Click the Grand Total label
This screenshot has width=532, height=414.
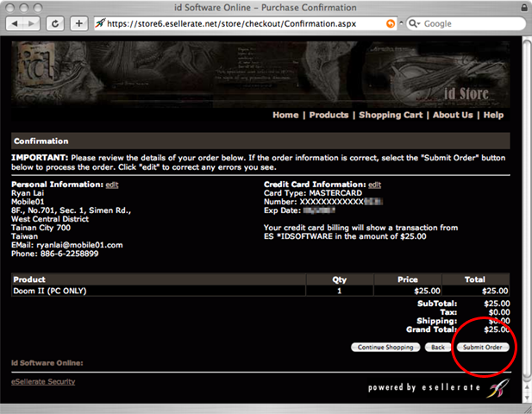pyautogui.click(x=431, y=329)
